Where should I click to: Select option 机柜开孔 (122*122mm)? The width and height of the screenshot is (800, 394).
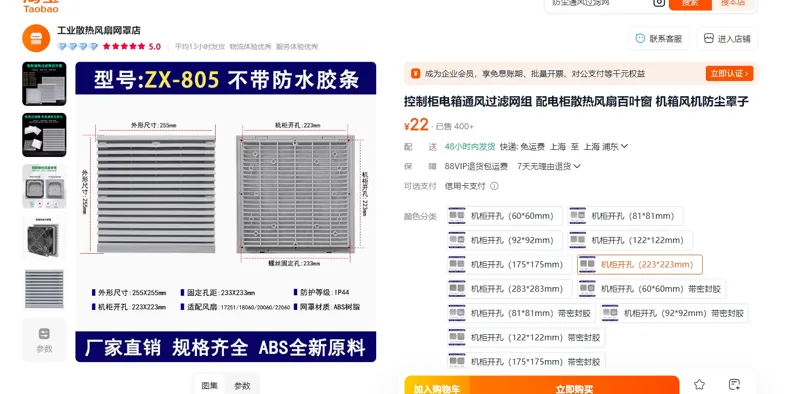(630, 240)
